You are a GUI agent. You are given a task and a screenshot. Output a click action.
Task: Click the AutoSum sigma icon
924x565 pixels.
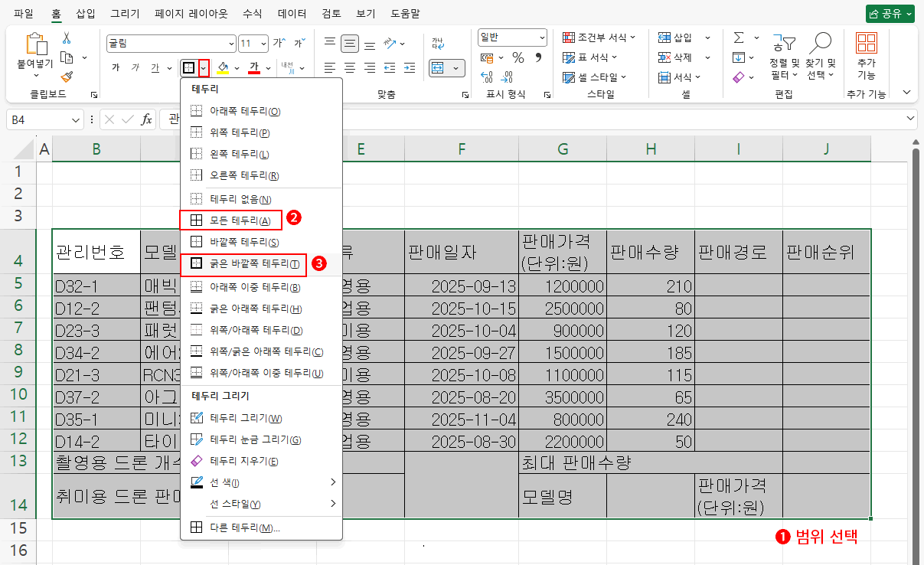[x=739, y=38]
